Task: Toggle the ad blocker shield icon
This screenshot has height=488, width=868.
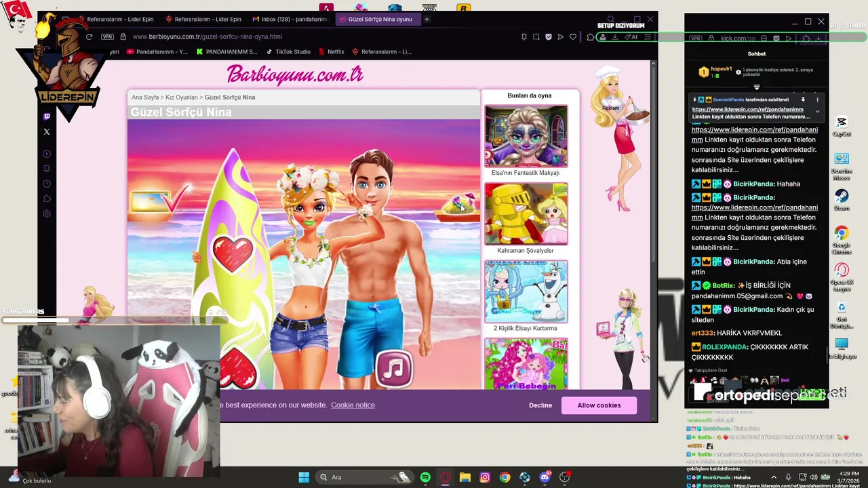Action: point(548,37)
